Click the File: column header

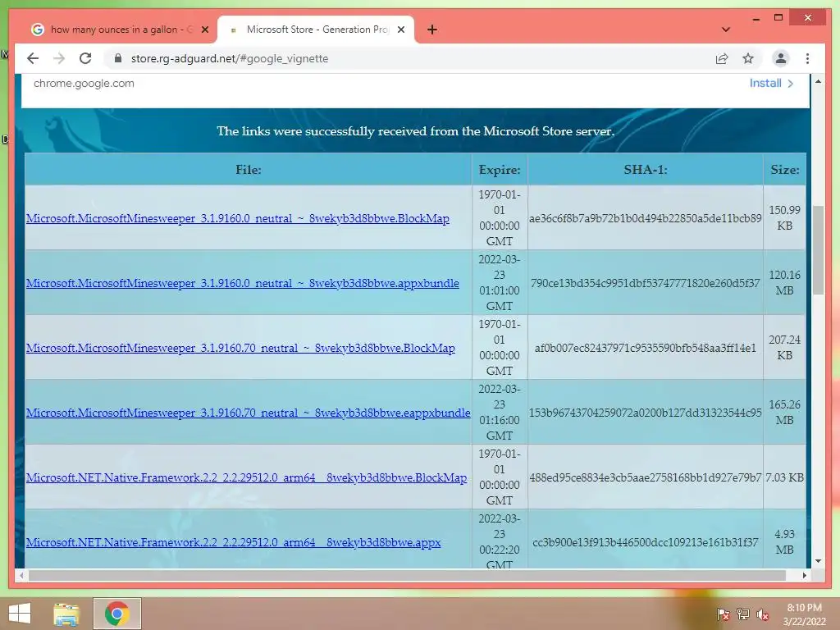point(248,169)
